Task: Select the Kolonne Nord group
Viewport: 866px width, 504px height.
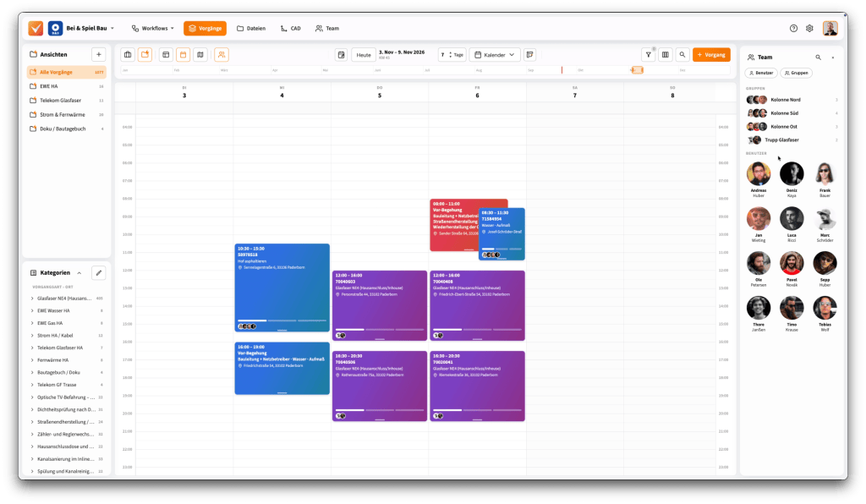Action: 792,100
